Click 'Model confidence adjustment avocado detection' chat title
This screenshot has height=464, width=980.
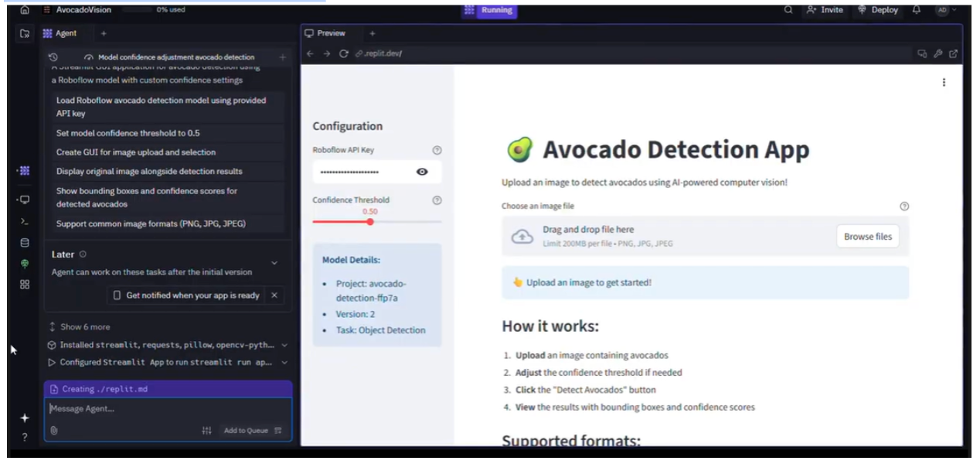(176, 57)
